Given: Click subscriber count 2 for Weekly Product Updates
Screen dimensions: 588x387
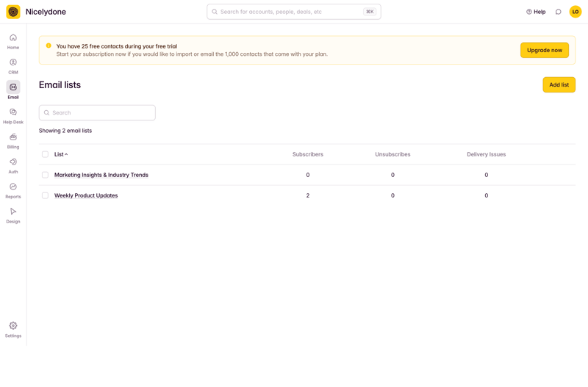Looking at the screenshot, I should pos(308,195).
